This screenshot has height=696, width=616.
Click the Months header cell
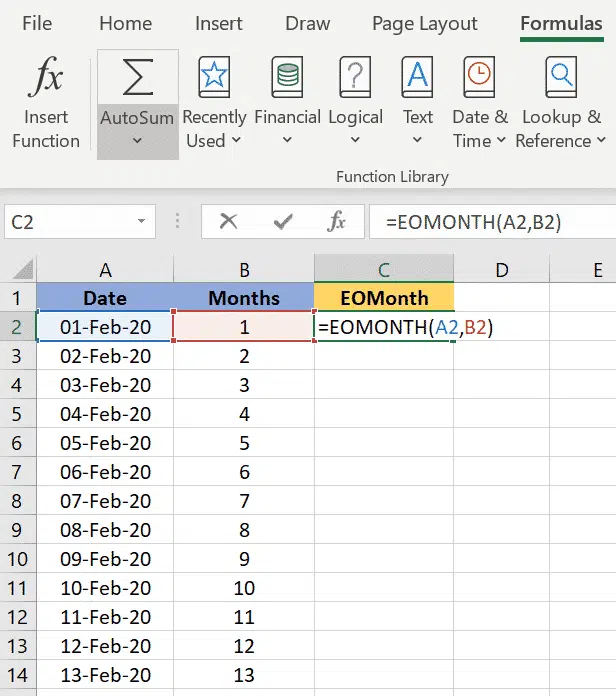[244, 297]
